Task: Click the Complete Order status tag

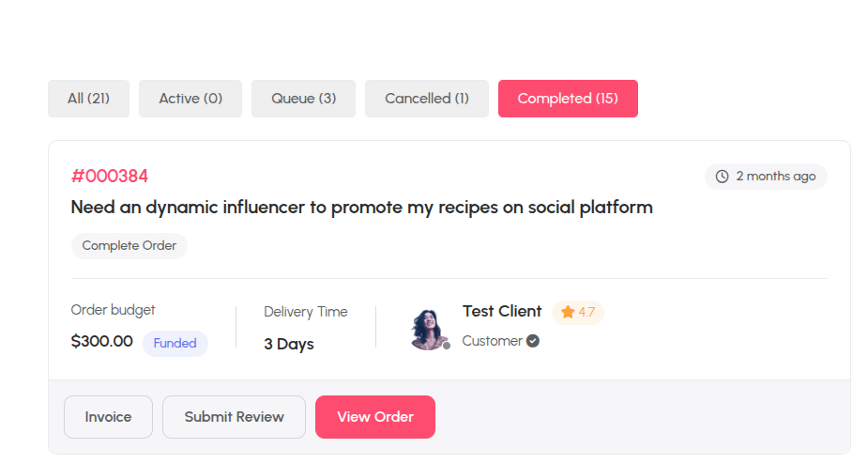Action: pyautogui.click(x=129, y=245)
